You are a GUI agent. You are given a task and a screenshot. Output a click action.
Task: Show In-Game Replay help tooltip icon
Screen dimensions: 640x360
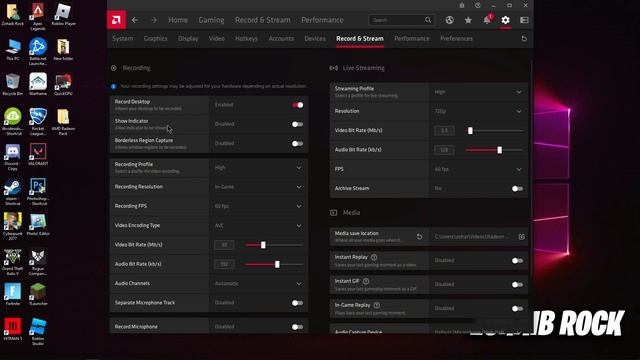[x=377, y=305]
